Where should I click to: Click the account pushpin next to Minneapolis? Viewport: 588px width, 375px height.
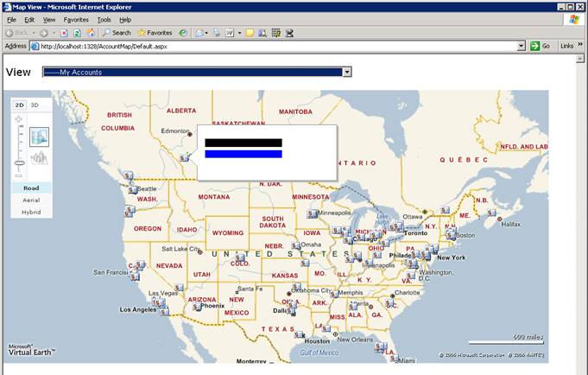coord(312,214)
